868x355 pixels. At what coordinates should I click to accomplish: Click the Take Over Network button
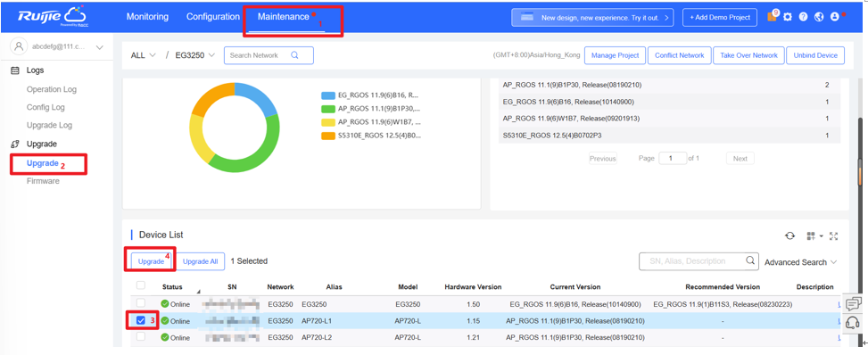(x=749, y=55)
